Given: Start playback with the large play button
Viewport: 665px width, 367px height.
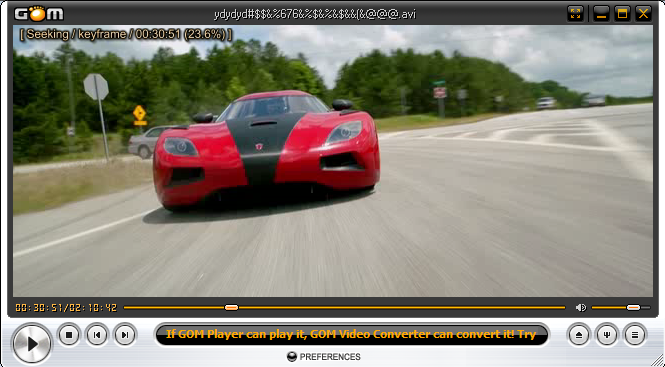Looking at the screenshot, I should click(32, 344).
